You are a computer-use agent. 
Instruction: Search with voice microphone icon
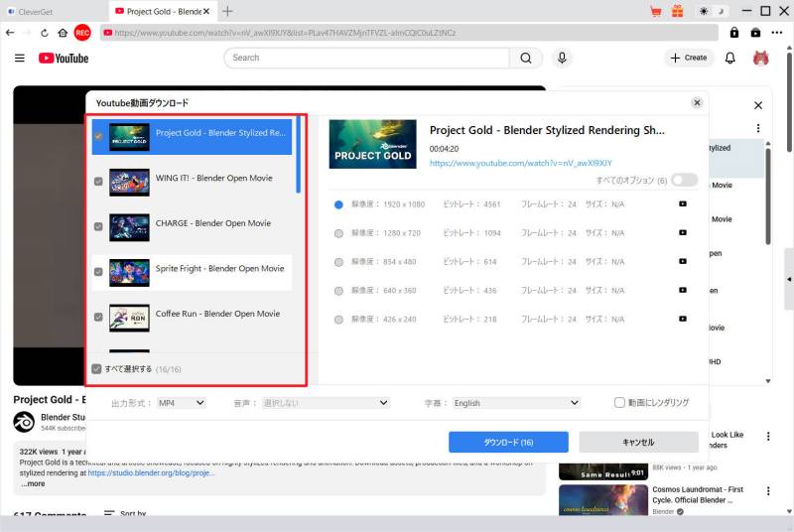click(x=562, y=59)
